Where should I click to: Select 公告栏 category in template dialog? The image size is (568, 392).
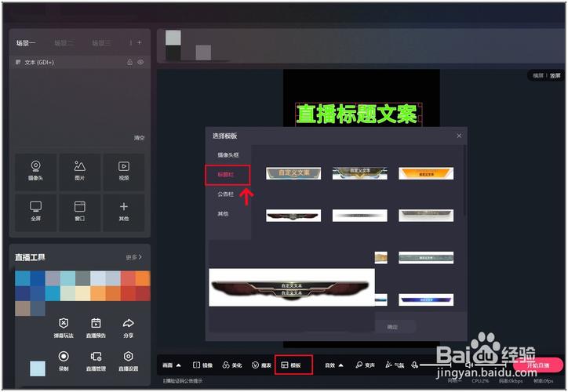(225, 194)
